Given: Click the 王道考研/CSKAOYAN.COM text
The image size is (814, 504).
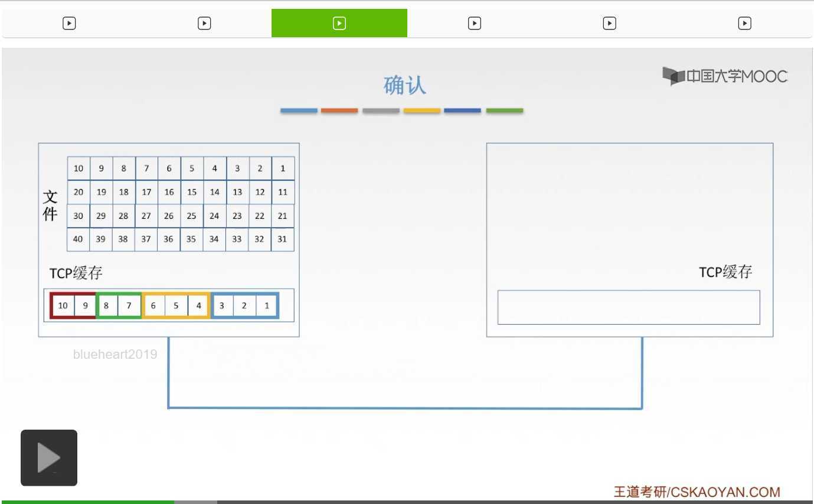Looking at the screenshot, I should (697, 492).
